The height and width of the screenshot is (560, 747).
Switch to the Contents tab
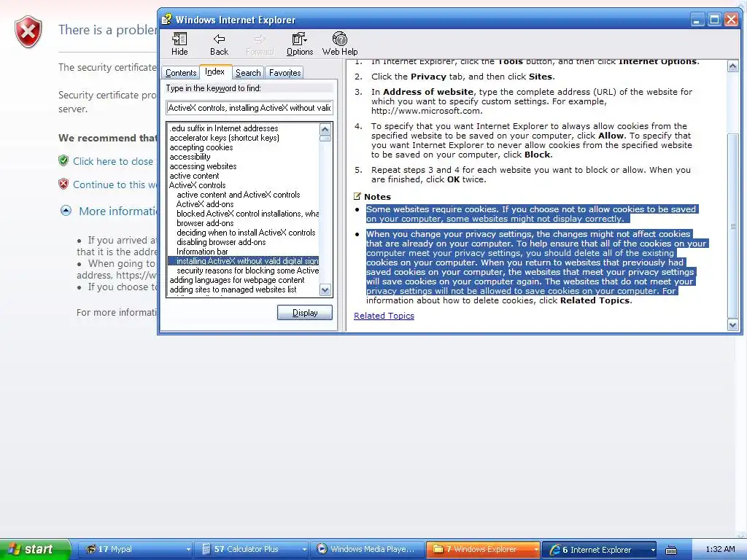[x=181, y=73]
